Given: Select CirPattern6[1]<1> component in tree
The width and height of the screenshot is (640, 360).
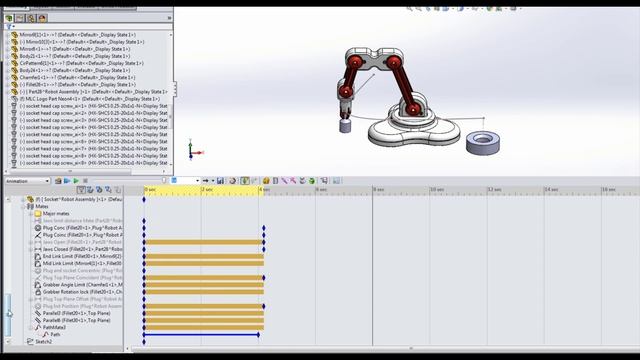Looking at the screenshot, I should tap(81, 63).
